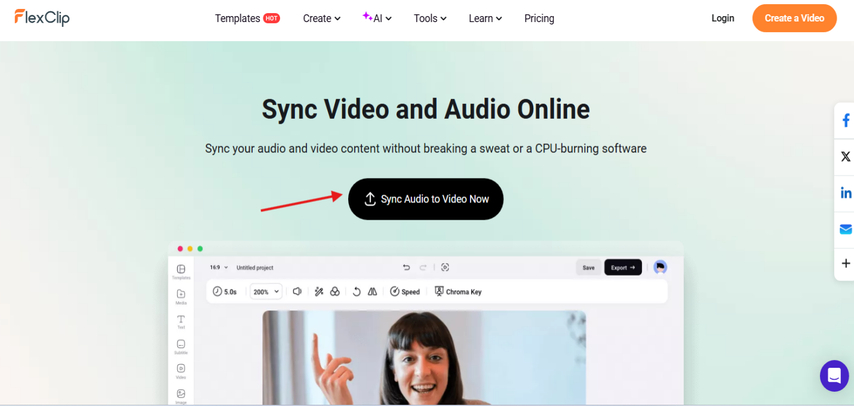Click the undo arrow in editor
Image resolution: width=854 pixels, height=406 pixels.
pos(406,267)
